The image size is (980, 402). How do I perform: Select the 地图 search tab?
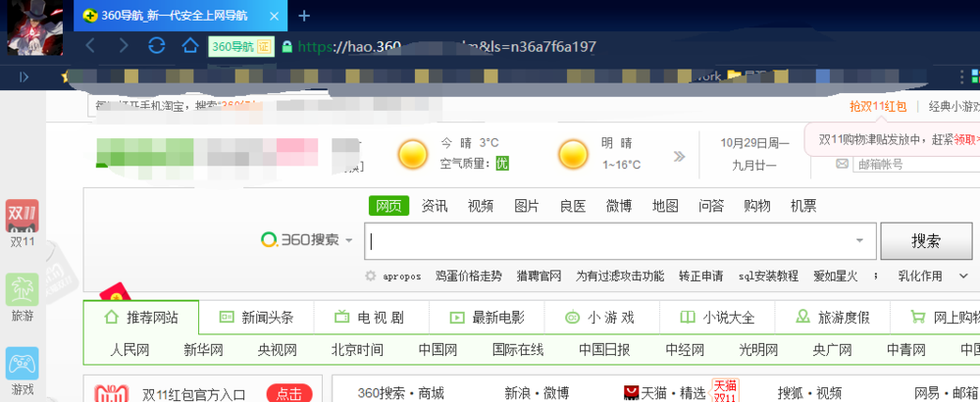[665, 206]
